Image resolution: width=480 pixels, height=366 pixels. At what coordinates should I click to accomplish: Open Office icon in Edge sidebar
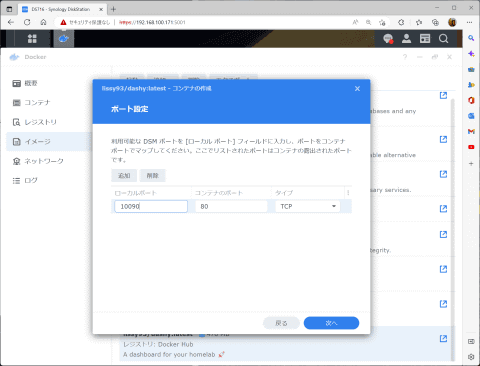[471, 100]
